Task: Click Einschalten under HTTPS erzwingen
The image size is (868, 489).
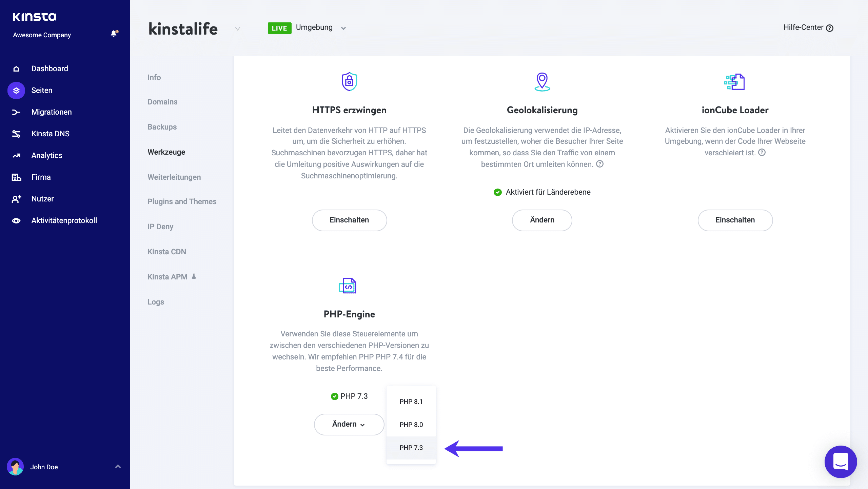Action: [349, 220]
